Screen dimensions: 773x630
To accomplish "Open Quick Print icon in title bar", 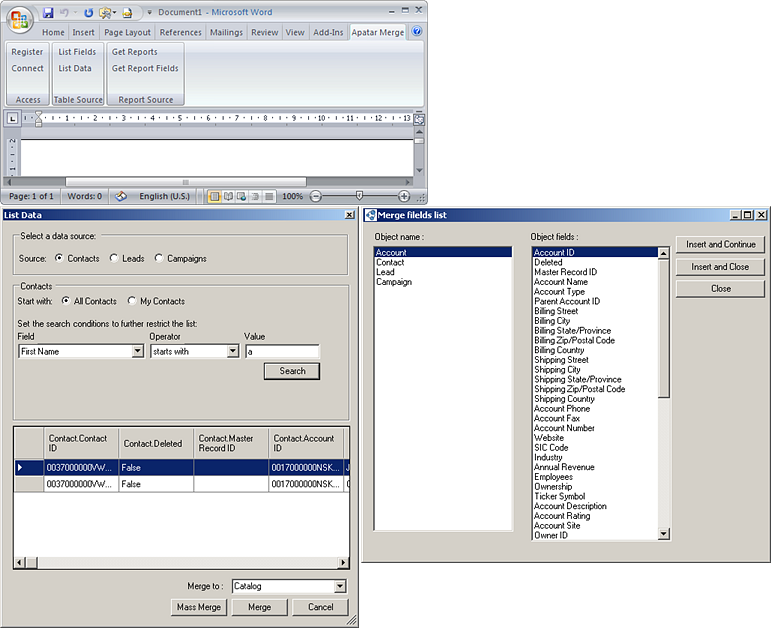I will pyautogui.click(x=127, y=12).
